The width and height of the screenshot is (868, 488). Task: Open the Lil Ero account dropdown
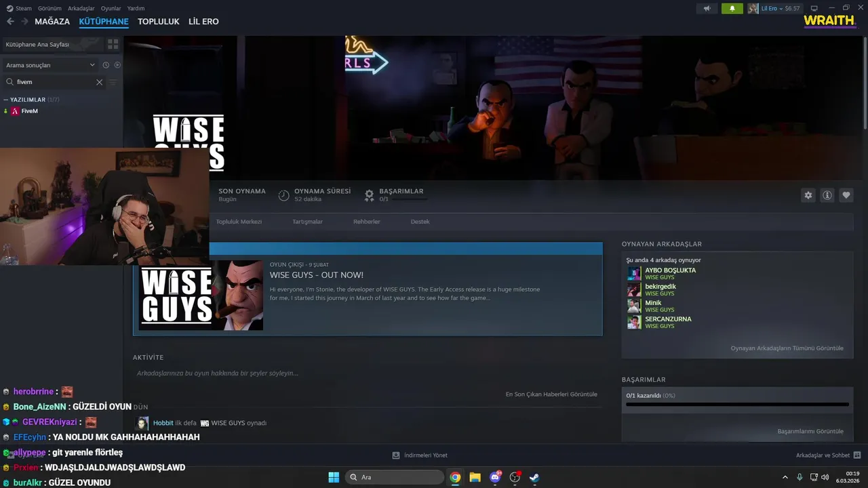pyautogui.click(x=781, y=8)
